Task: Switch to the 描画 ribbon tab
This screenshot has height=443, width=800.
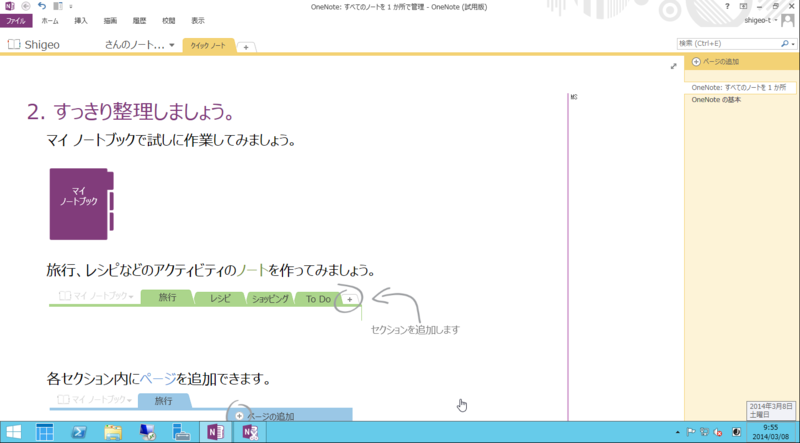Action: click(110, 21)
